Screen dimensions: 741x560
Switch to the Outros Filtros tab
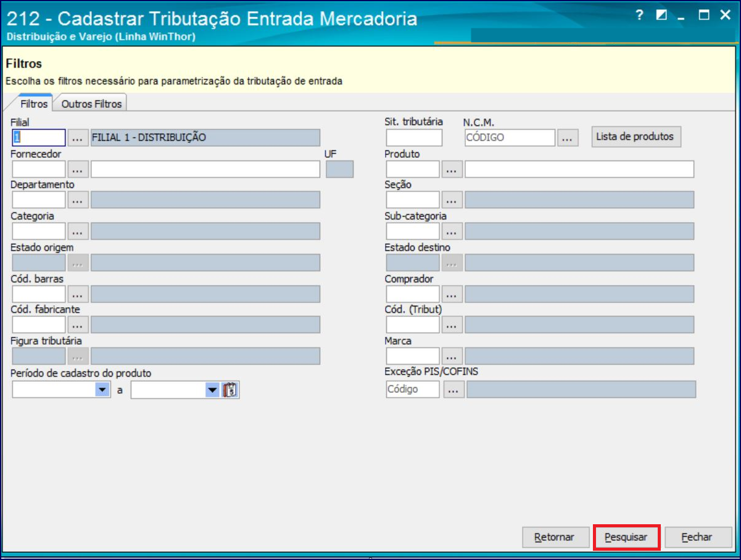(x=91, y=104)
